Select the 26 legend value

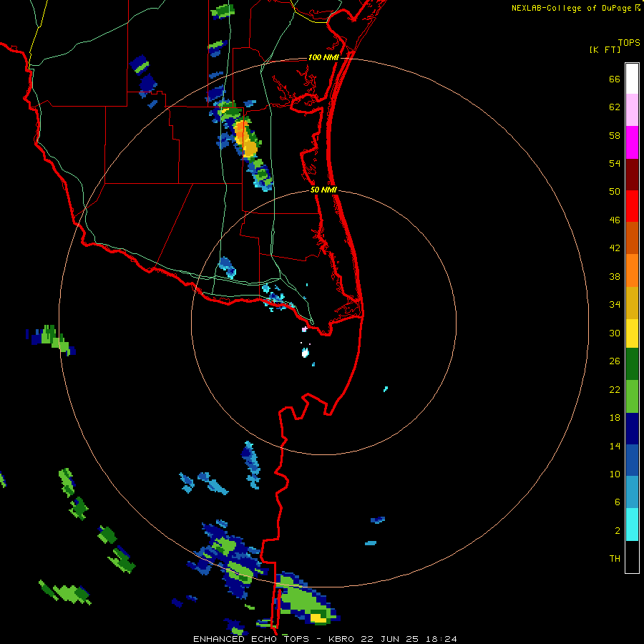[615, 361]
